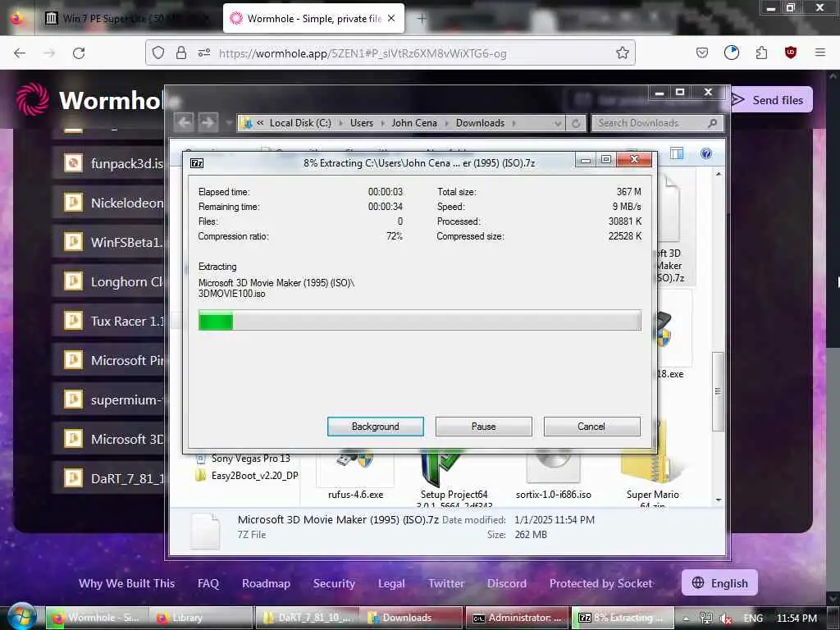Click Explorer back navigation arrow

(x=184, y=123)
